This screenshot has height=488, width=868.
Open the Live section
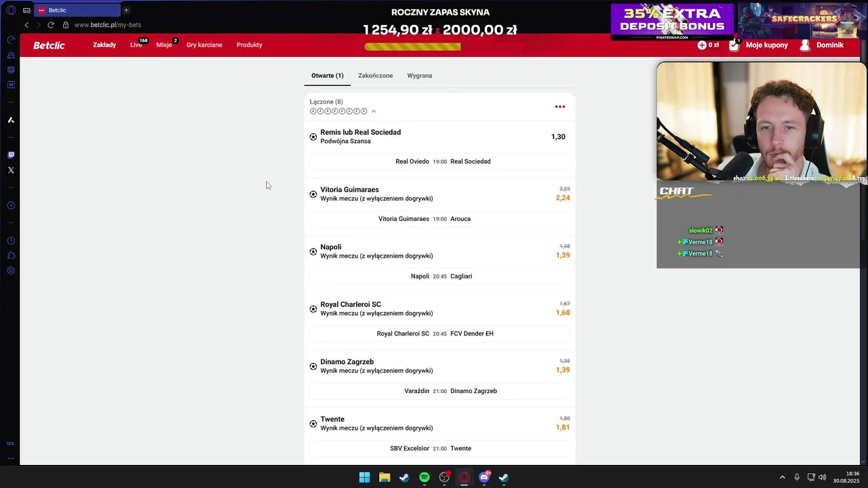point(136,45)
